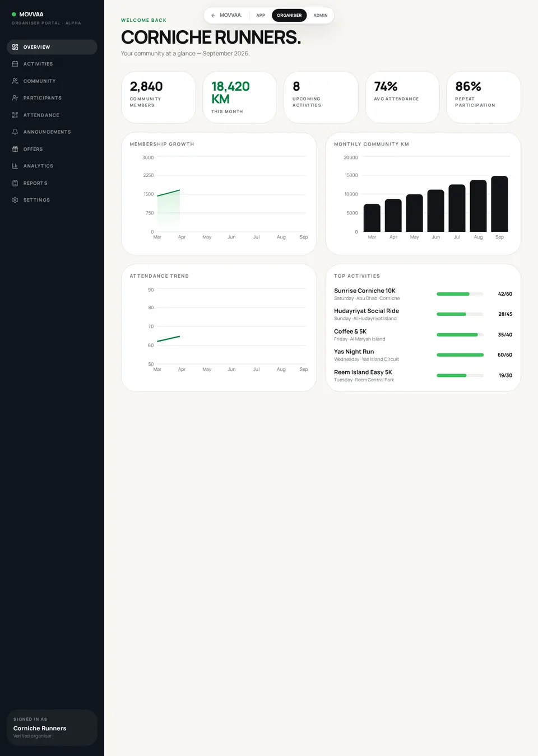Open Attendance in the sidebar
Screen dimensions: 538x756
[x=52, y=115]
